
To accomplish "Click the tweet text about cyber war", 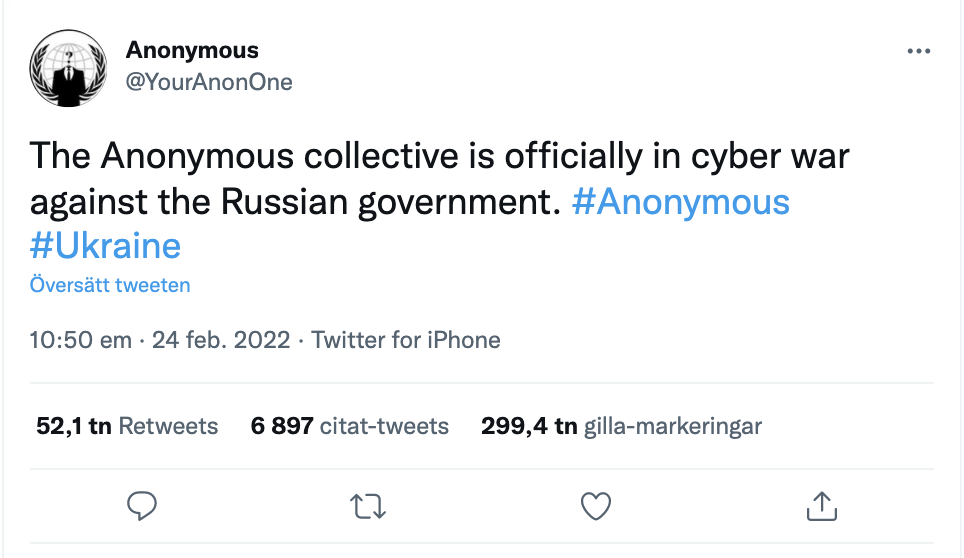I will tap(440, 178).
